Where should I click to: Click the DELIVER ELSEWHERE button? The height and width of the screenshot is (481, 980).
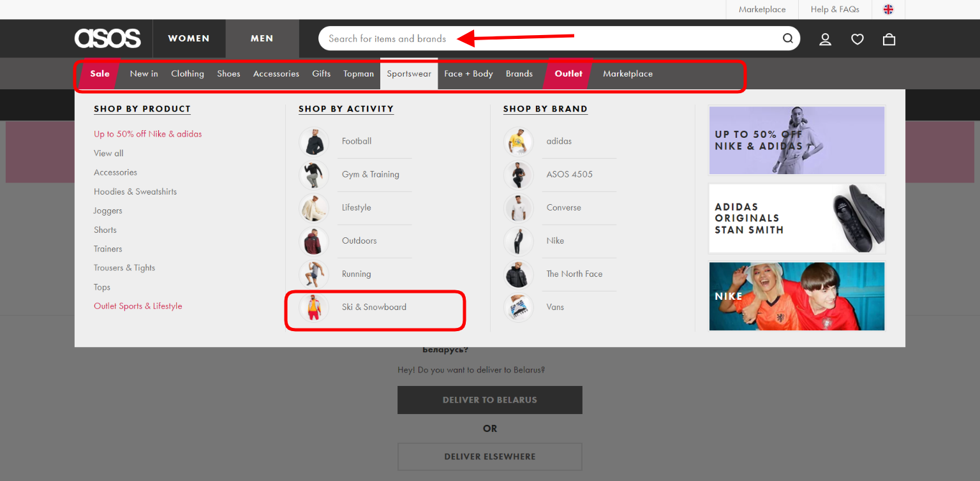490,457
